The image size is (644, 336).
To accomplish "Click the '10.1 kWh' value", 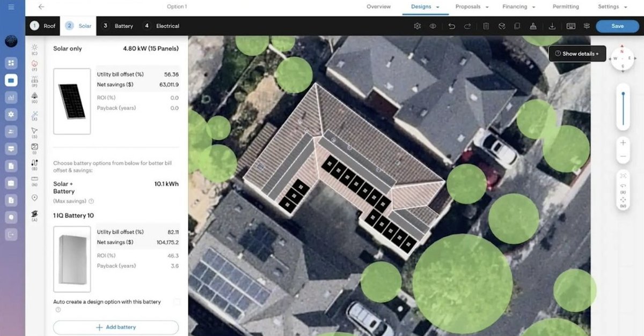I will [x=166, y=184].
